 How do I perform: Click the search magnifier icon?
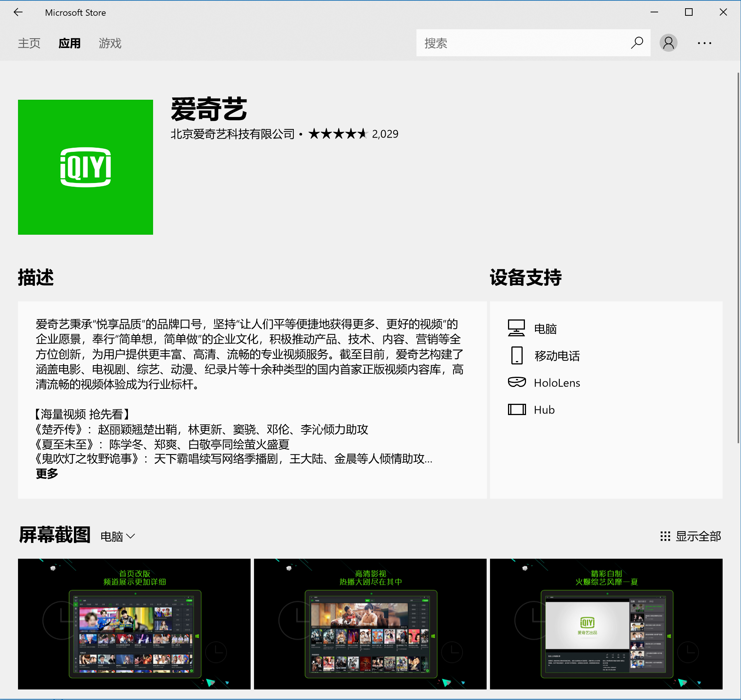pos(637,43)
